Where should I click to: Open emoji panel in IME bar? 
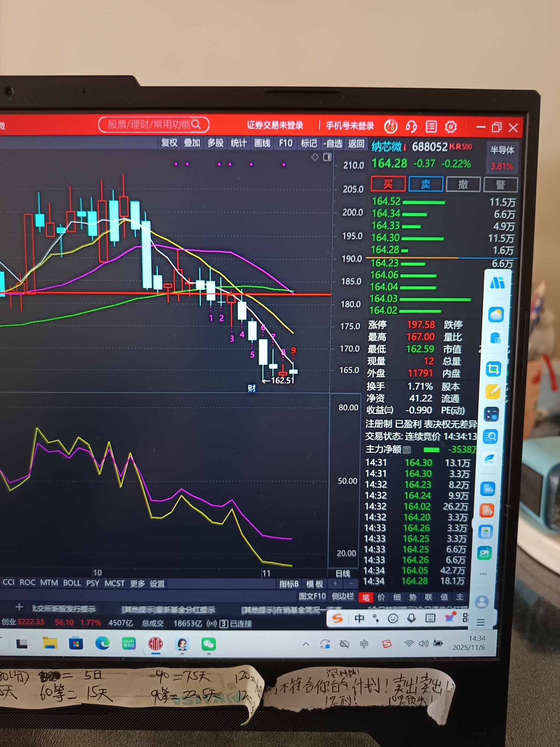click(x=393, y=619)
